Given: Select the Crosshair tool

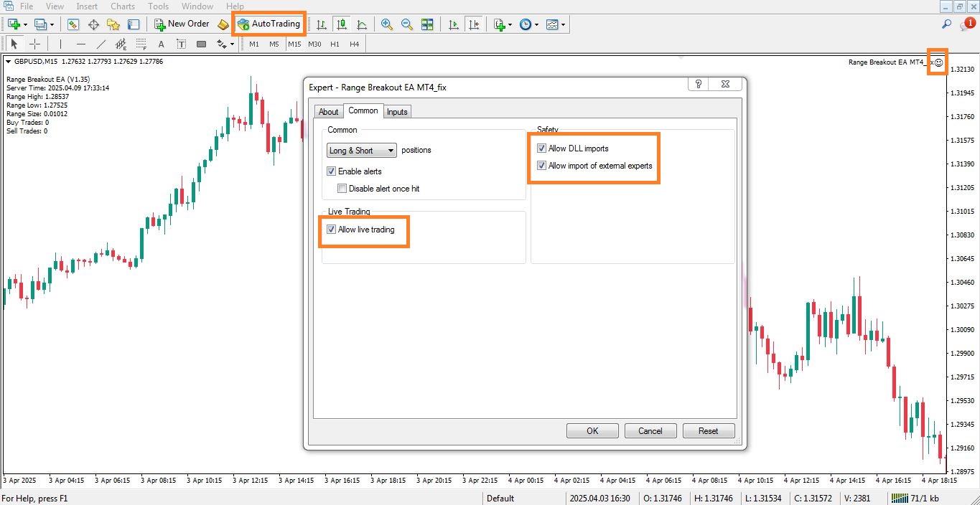Looking at the screenshot, I should click(34, 43).
